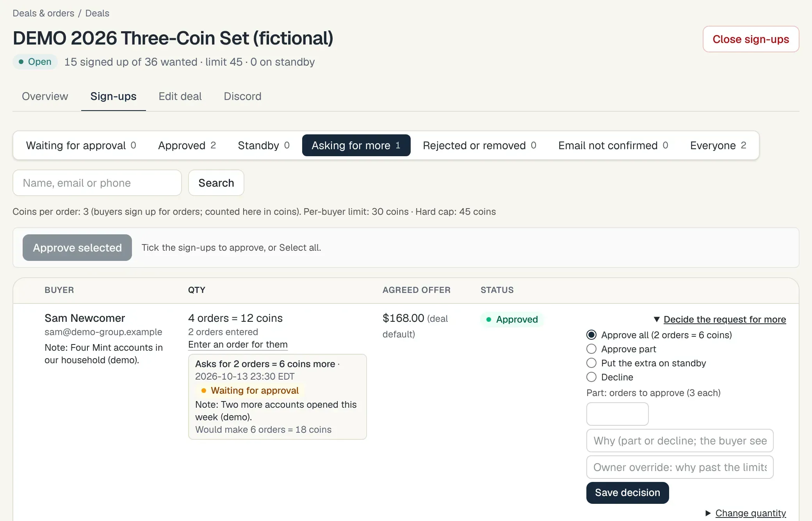Click the 4 orders = 12 coins text
812x521 pixels.
coord(235,318)
